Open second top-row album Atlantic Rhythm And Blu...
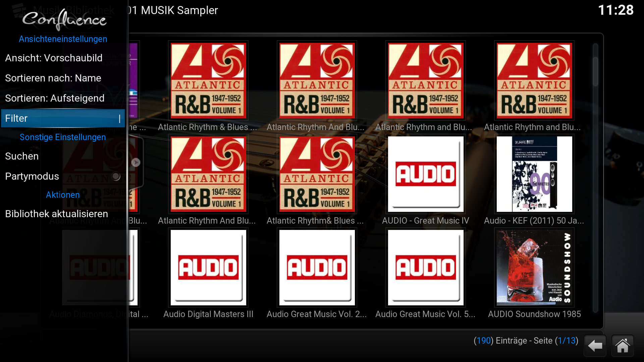The image size is (644, 362). point(317,80)
